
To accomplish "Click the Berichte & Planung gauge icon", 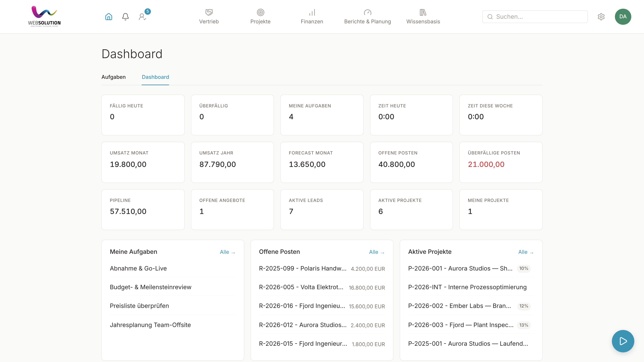I will click(x=367, y=12).
